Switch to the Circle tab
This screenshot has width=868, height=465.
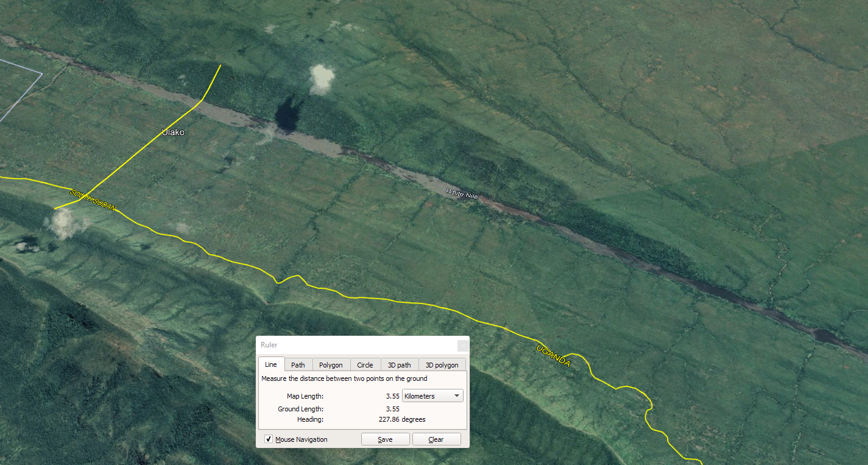point(365,365)
